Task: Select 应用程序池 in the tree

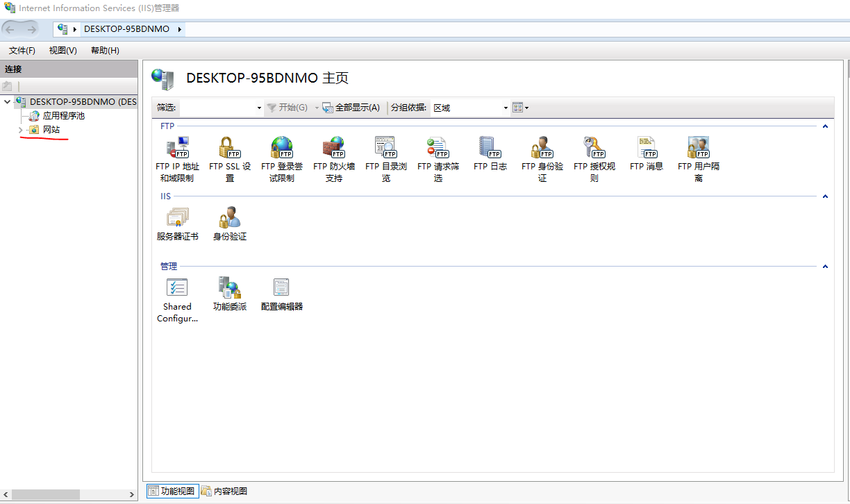Action: point(64,116)
